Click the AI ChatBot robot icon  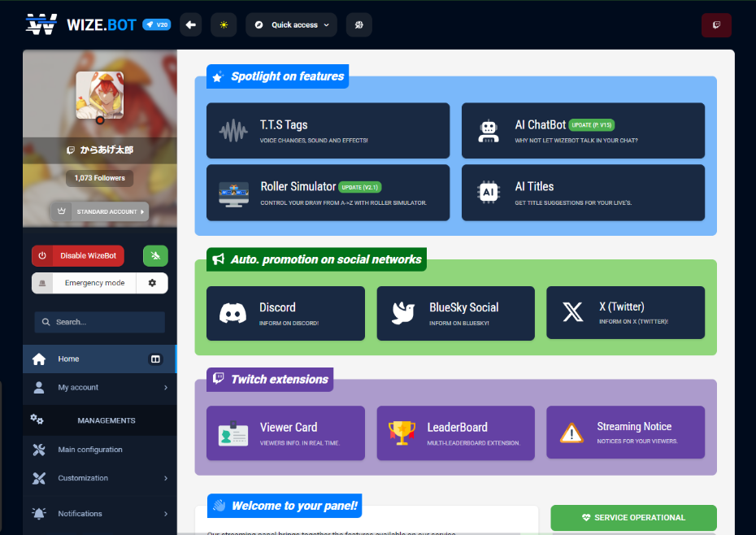click(489, 131)
